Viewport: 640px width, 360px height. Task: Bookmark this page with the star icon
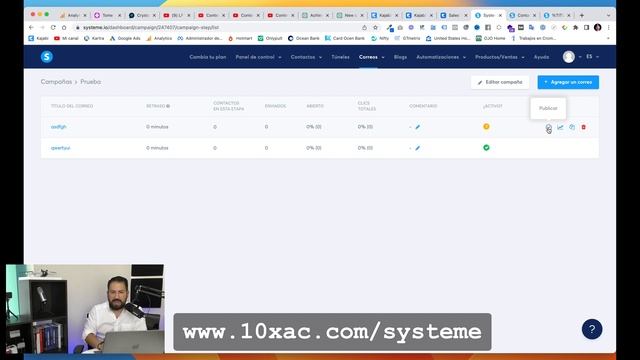point(376,27)
